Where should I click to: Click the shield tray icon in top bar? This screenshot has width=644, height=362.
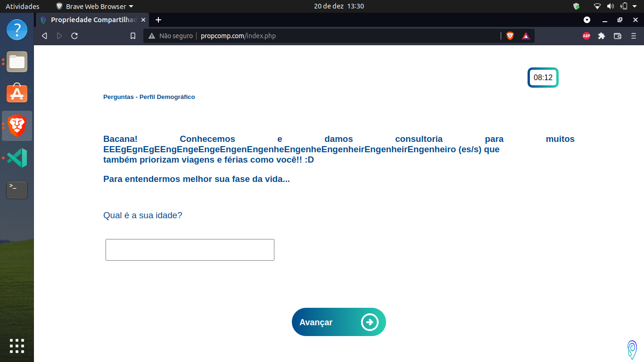point(576,6)
